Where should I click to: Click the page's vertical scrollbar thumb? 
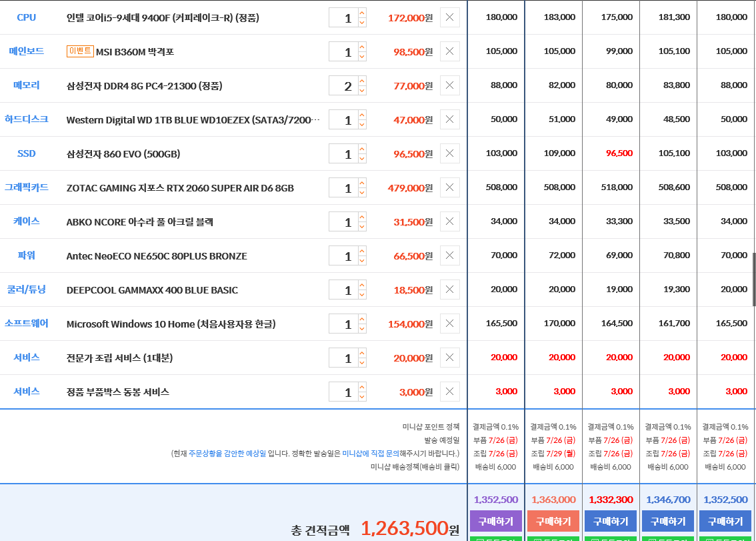click(x=754, y=279)
